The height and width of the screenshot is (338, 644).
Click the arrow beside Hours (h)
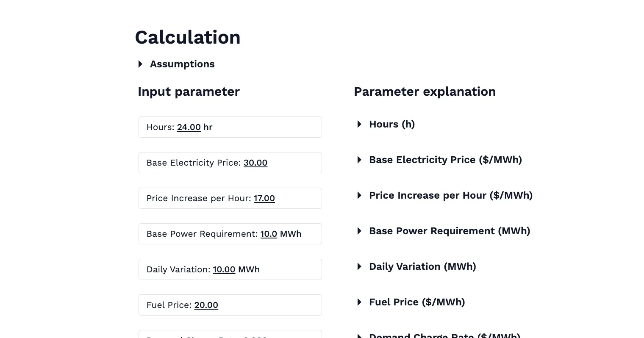[x=359, y=124]
